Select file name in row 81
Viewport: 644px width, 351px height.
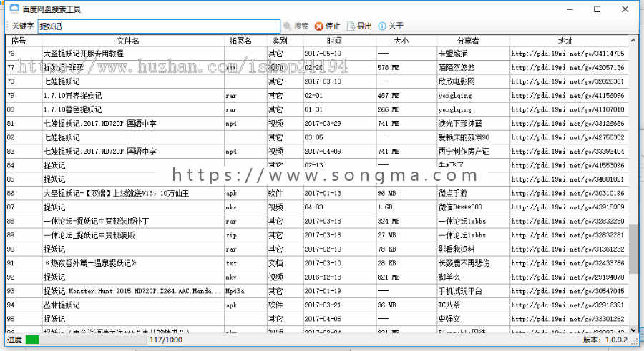click(99, 123)
